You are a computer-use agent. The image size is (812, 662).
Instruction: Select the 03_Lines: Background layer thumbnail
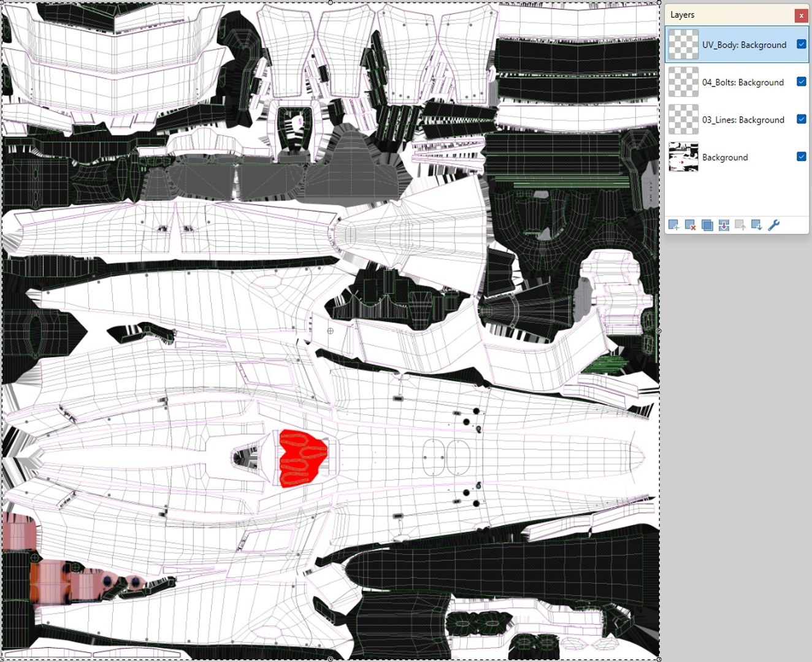click(683, 120)
